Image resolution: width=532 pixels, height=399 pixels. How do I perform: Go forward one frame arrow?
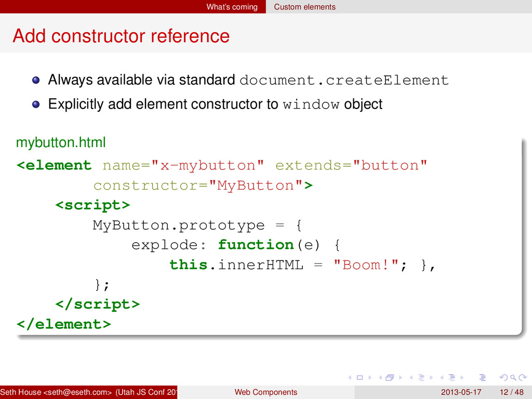coord(401,378)
